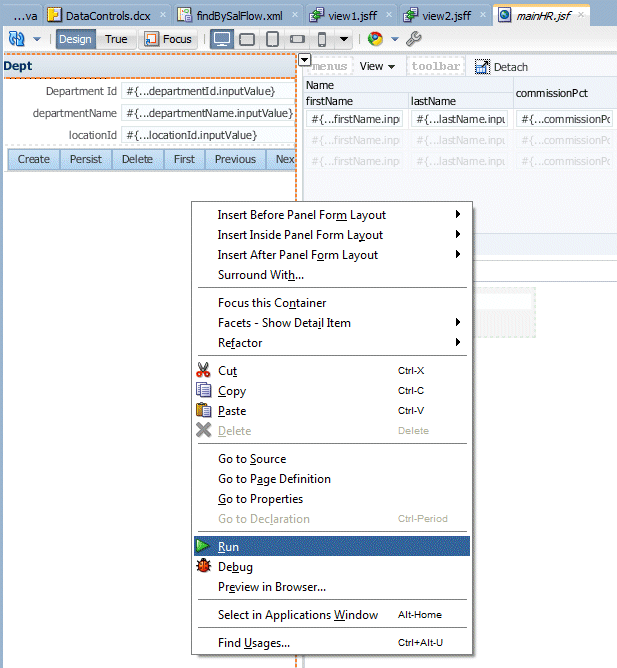Switch to Design view mode
The width and height of the screenshot is (617, 668).
point(75,39)
